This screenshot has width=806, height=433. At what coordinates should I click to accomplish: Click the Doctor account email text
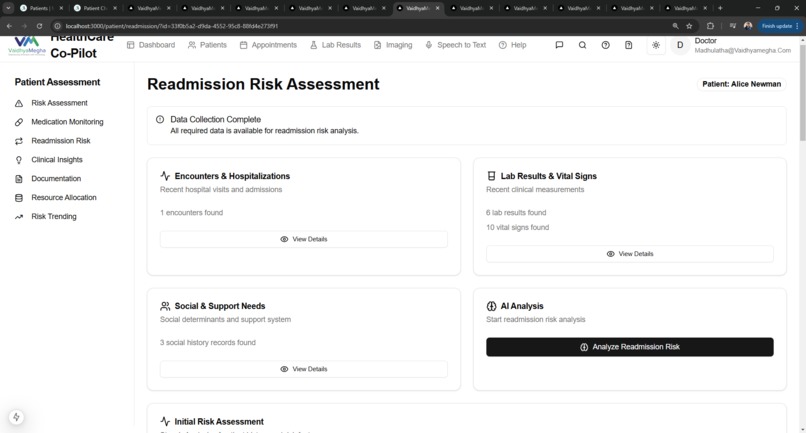point(742,50)
